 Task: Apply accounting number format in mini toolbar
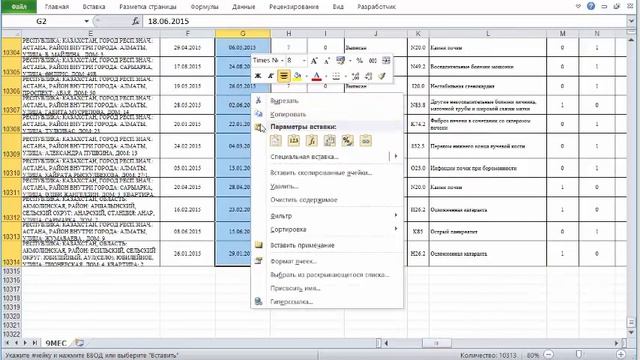tap(340, 61)
